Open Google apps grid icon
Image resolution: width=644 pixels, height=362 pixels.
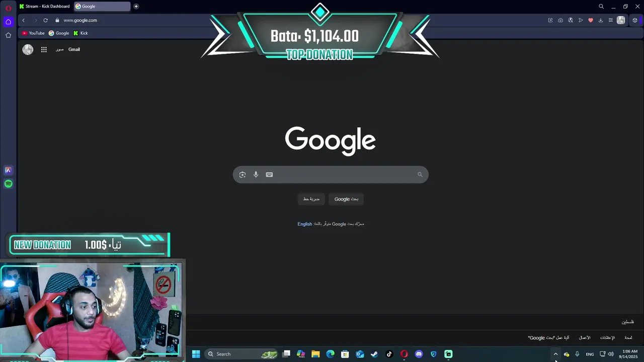(44, 49)
